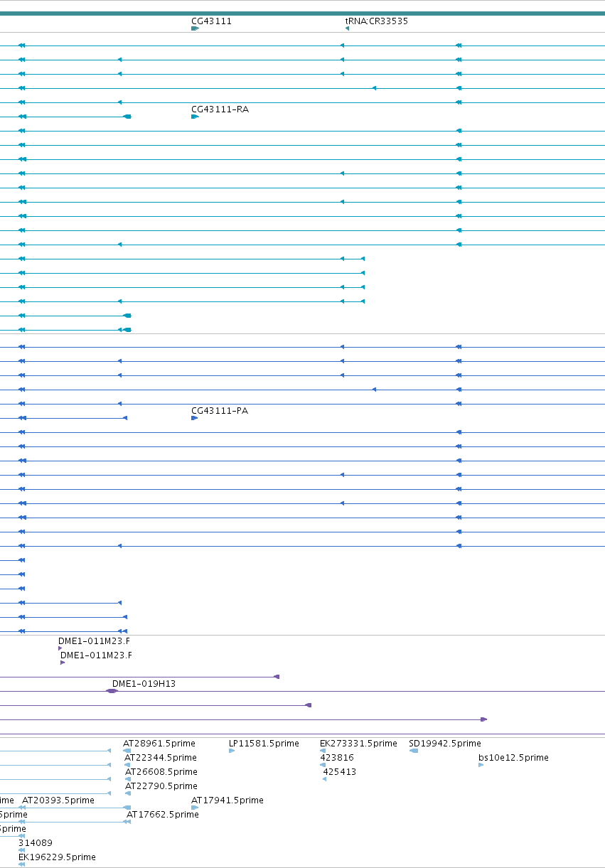Click the AT17941.5prime arrow glyph

pyautogui.click(x=195, y=808)
